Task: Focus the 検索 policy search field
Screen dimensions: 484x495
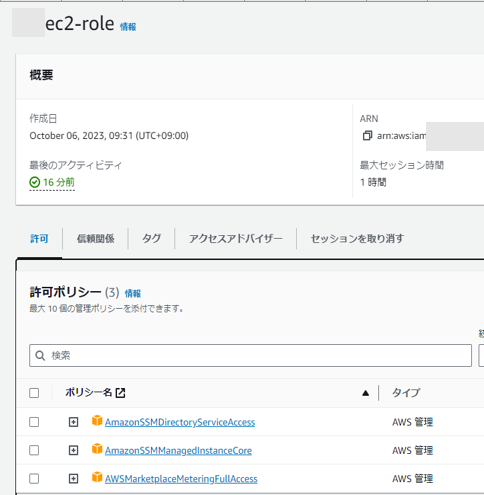Action: (250, 356)
